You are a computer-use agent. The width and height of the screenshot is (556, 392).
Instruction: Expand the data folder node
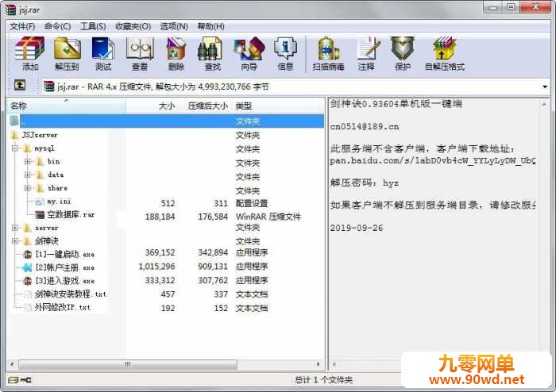(x=28, y=175)
